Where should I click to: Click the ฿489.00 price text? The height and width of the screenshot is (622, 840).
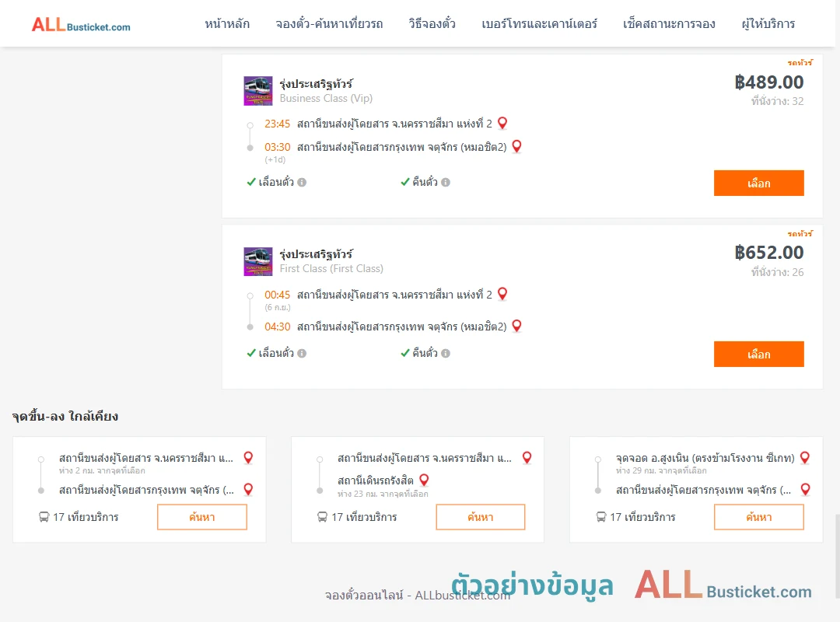pos(768,82)
